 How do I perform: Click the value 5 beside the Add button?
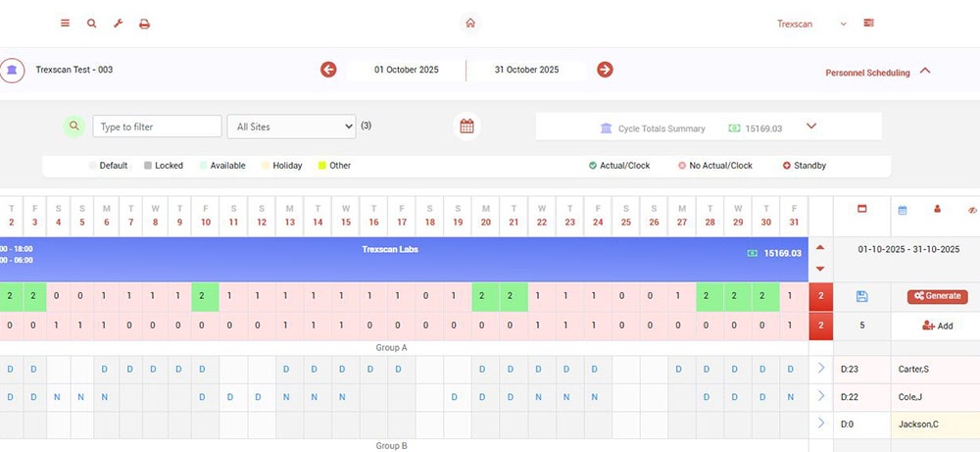pos(861,326)
